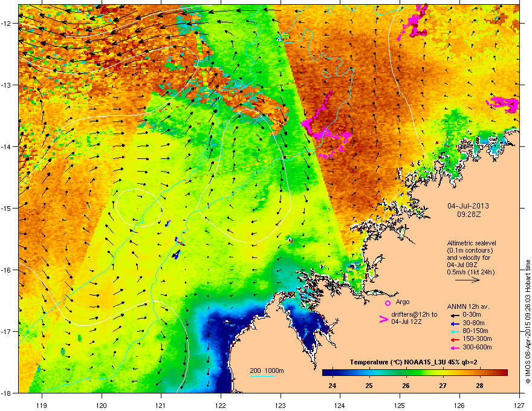Click the '0.5m/s (1kt 24h)' text
532x411 pixels.
click(x=470, y=273)
